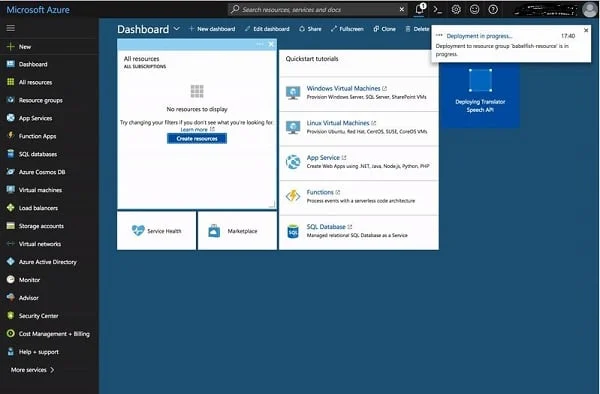This screenshot has width=600, height=394.
Task: Open Function Apps in sidebar
Action: 38,136
